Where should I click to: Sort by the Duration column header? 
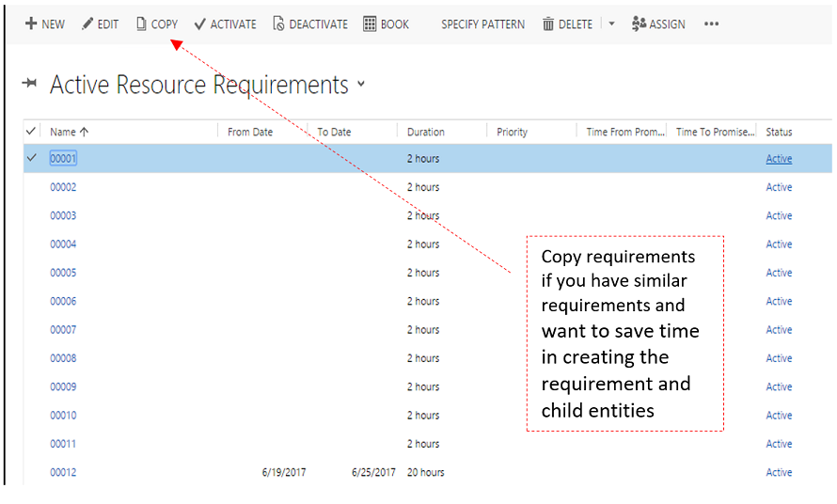[425, 132]
